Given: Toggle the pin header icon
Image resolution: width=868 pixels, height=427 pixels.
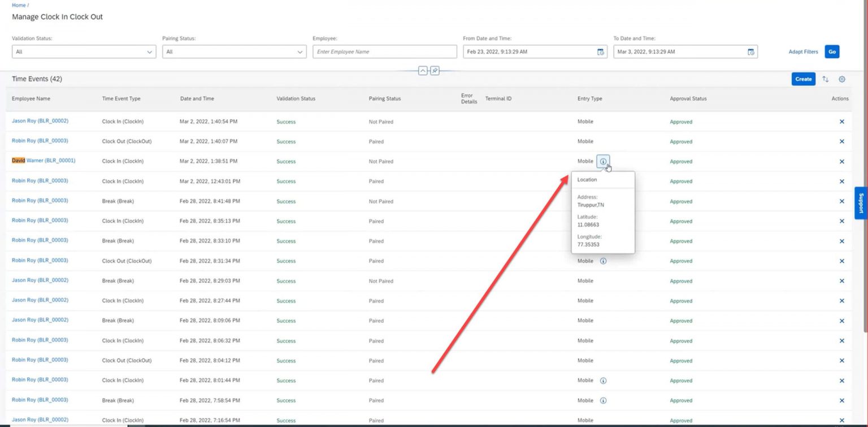Looking at the screenshot, I should [434, 71].
